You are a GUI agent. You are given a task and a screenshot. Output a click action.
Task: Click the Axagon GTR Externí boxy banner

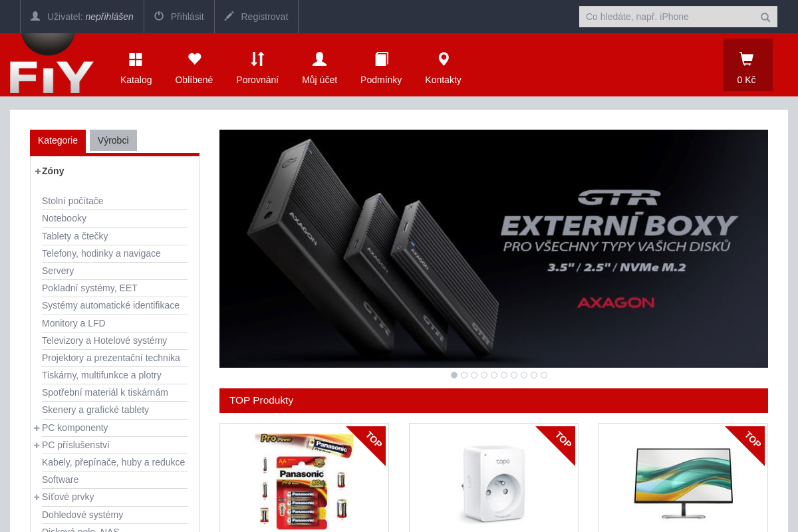coord(493,249)
